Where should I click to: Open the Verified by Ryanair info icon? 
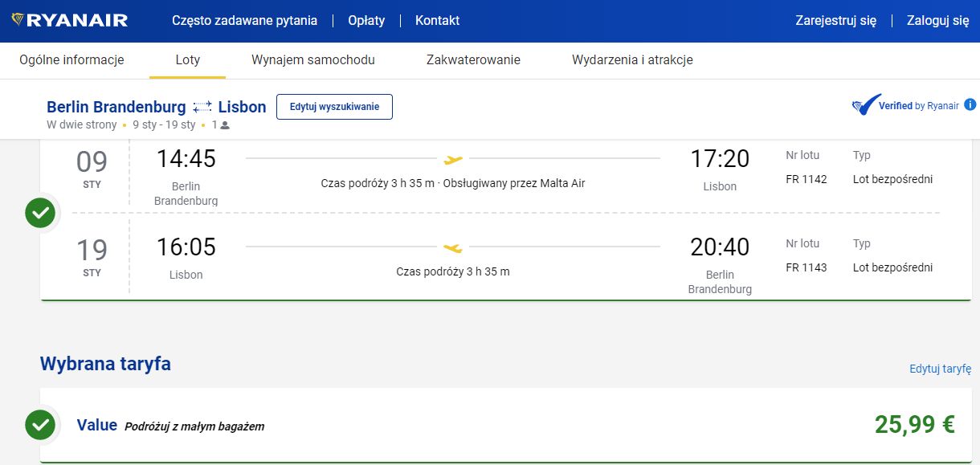tap(970, 104)
